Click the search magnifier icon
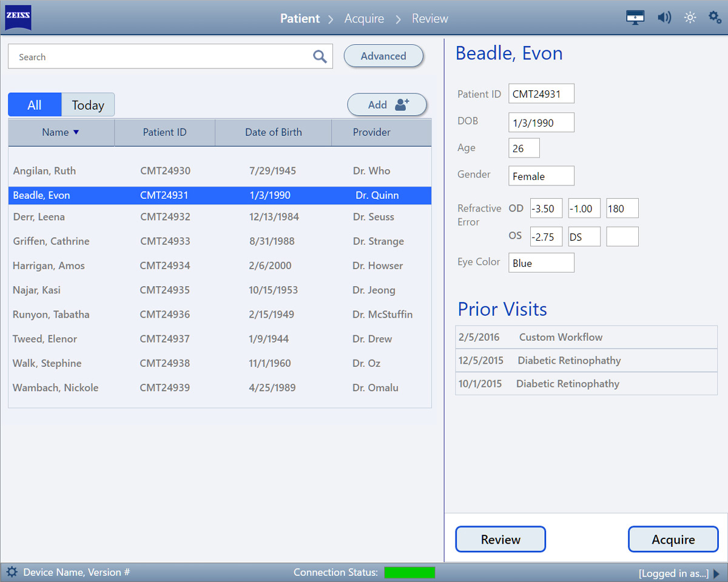The width and height of the screenshot is (728, 582). 320,57
